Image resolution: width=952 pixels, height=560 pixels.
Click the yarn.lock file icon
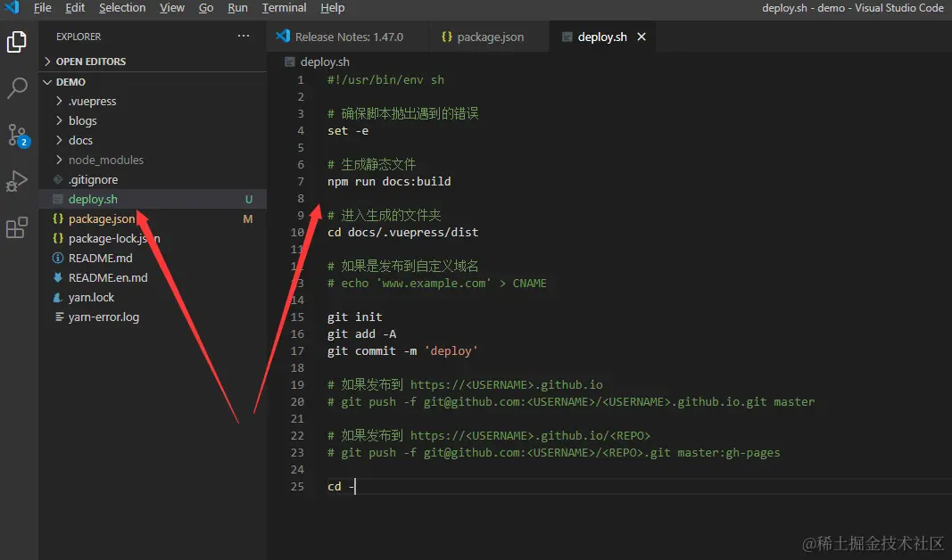pyautogui.click(x=58, y=297)
